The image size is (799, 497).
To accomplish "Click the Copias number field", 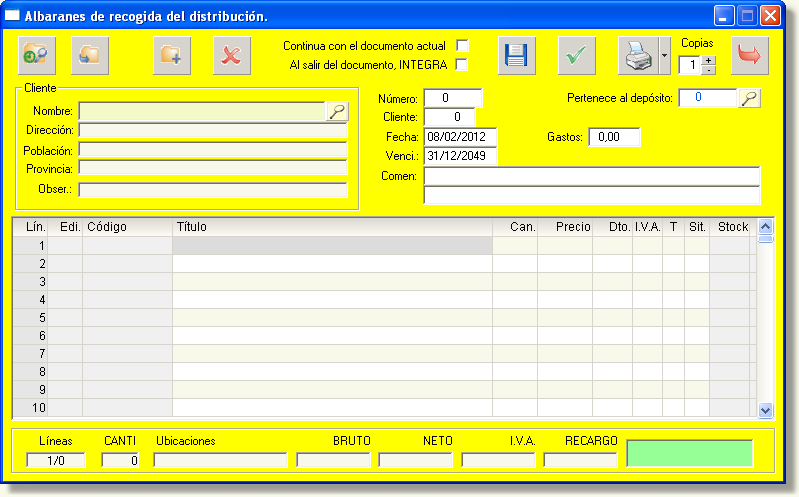I will 690,65.
